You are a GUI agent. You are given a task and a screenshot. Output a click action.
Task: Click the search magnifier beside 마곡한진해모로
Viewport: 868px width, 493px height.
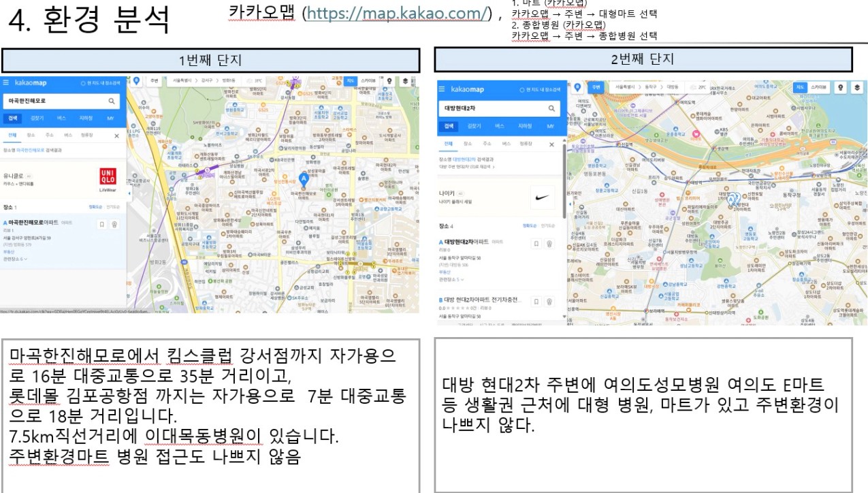click(113, 101)
